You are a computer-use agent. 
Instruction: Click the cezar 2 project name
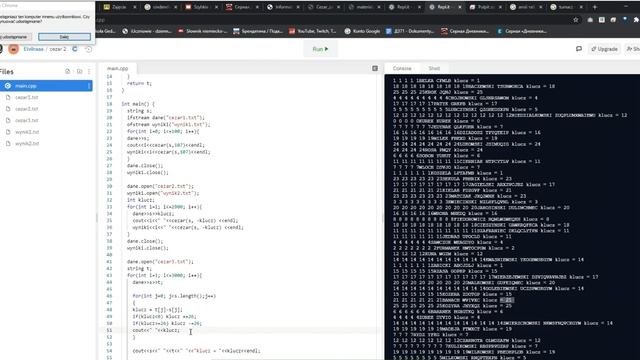[58, 49]
